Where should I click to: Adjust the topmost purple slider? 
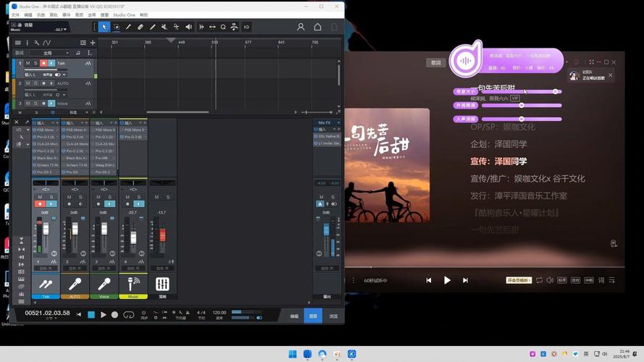pos(522,91)
